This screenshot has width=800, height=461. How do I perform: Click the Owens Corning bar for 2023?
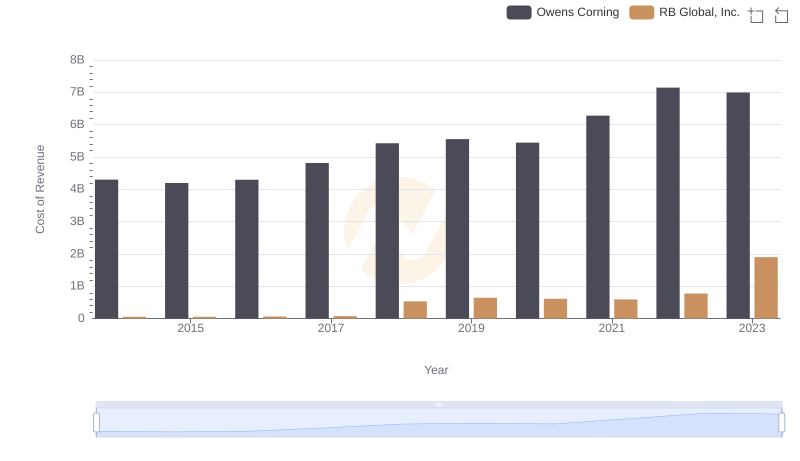[x=738, y=206]
